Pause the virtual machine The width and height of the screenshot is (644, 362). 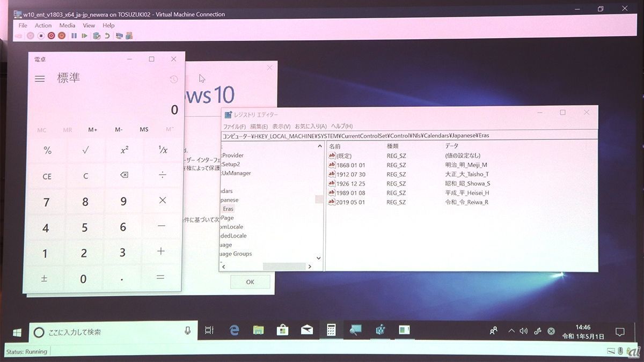(74, 35)
